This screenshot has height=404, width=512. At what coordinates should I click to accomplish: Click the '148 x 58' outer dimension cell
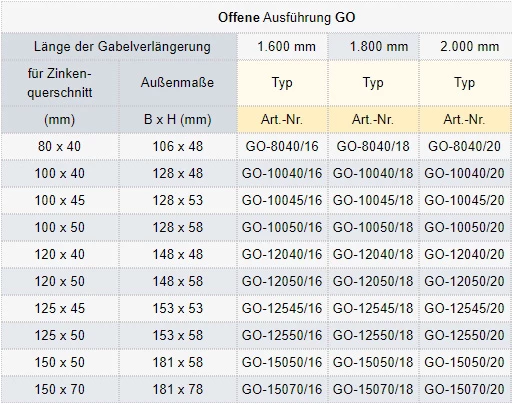coord(178,281)
